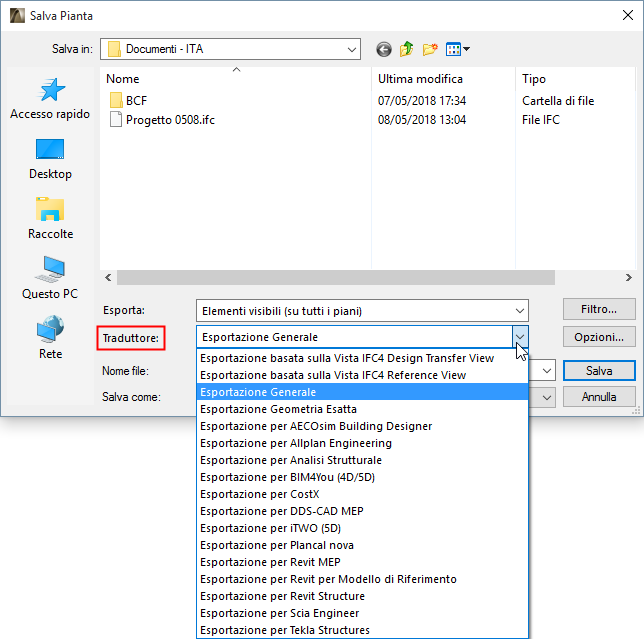This screenshot has width=644, height=639.
Task: Open Rete in the sidebar
Action: tap(50, 338)
